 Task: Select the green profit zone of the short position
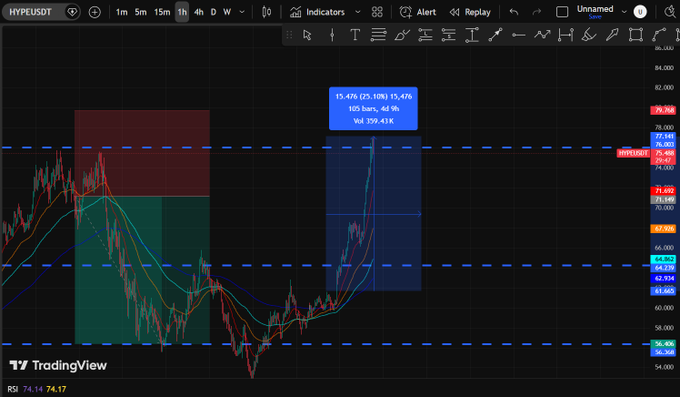point(142,270)
